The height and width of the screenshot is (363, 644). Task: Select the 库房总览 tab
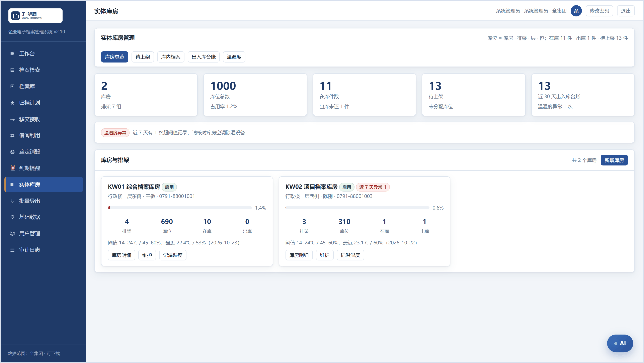(x=114, y=57)
